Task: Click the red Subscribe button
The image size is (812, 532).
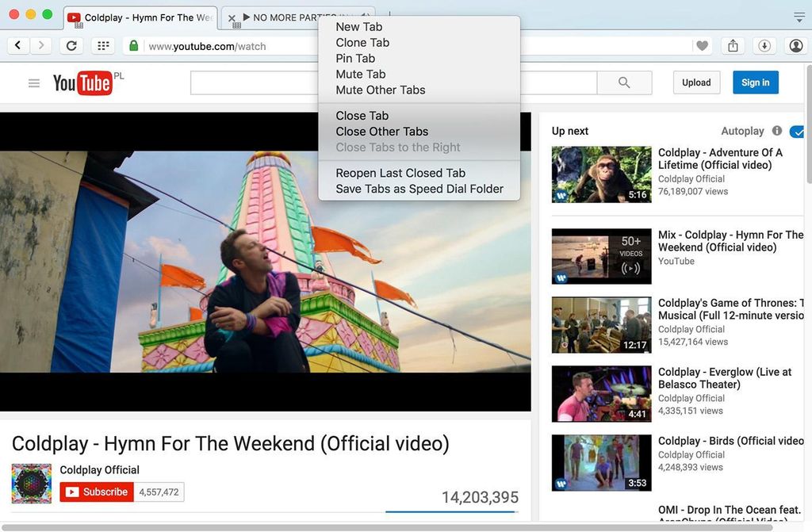Action: (97, 492)
